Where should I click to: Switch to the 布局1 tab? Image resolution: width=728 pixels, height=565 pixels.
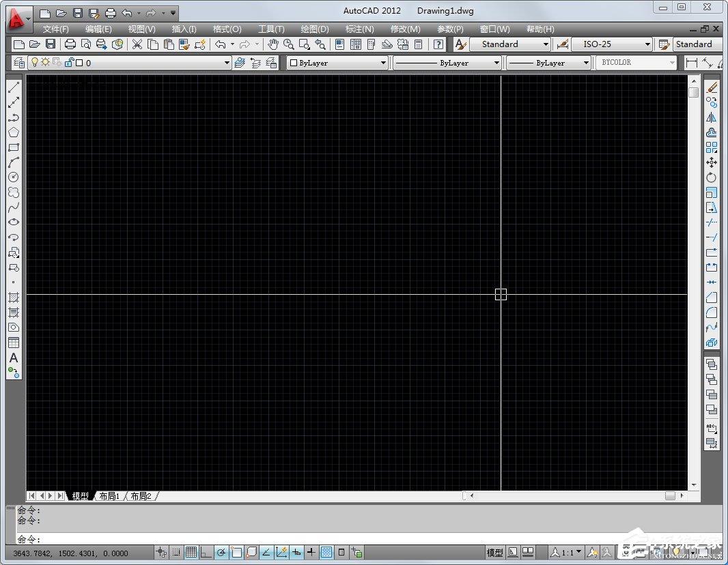109,496
